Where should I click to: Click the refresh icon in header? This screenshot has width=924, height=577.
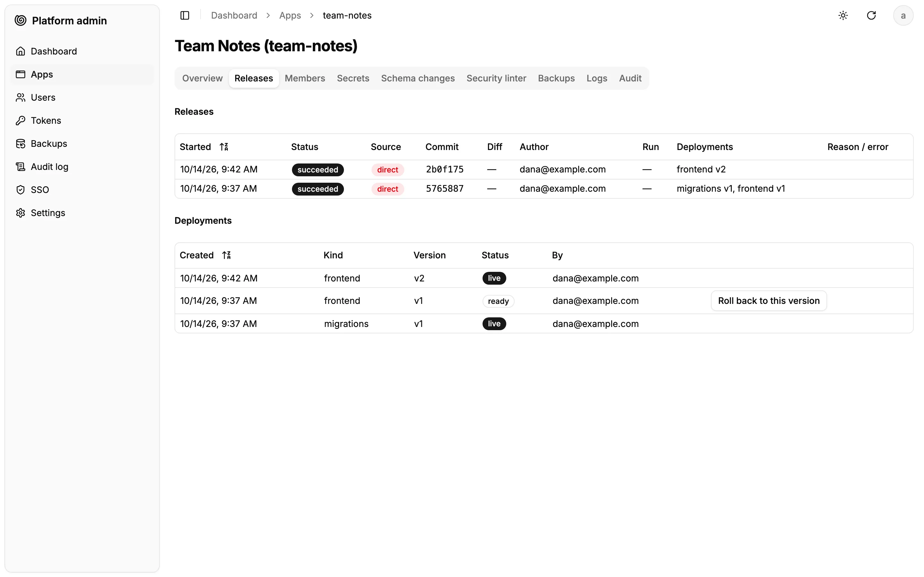(871, 15)
